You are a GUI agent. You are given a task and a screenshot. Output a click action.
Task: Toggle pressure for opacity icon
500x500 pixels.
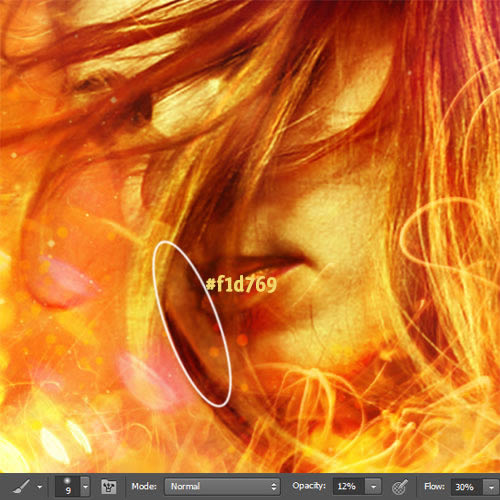click(x=399, y=487)
